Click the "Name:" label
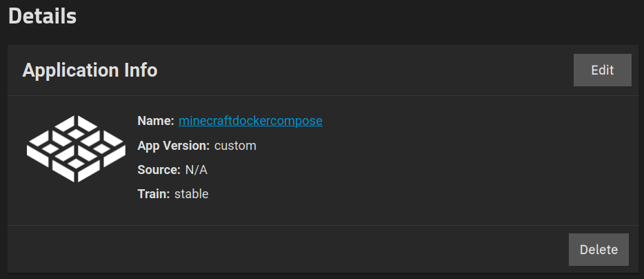The width and height of the screenshot is (644, 279). tap(156, 121)
